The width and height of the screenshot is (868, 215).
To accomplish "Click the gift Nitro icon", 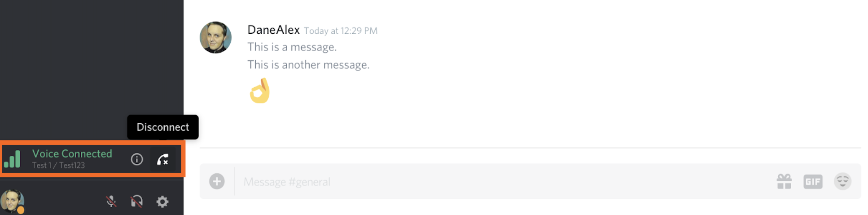I will click(x=784, y=182).
